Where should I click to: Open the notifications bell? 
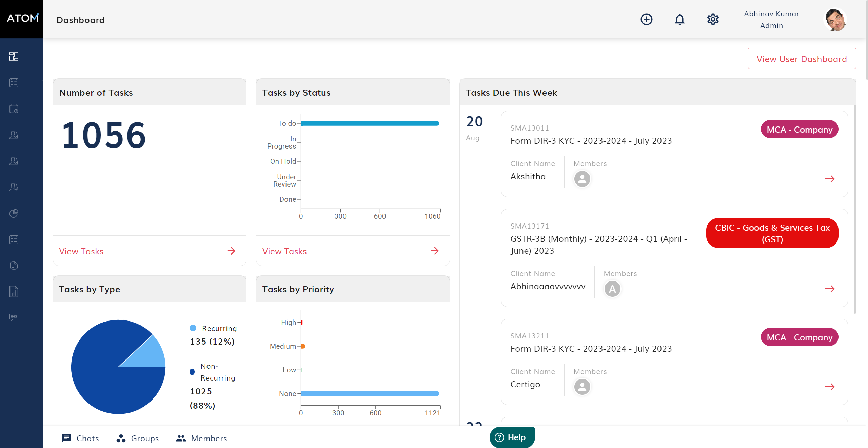(680, 19)
